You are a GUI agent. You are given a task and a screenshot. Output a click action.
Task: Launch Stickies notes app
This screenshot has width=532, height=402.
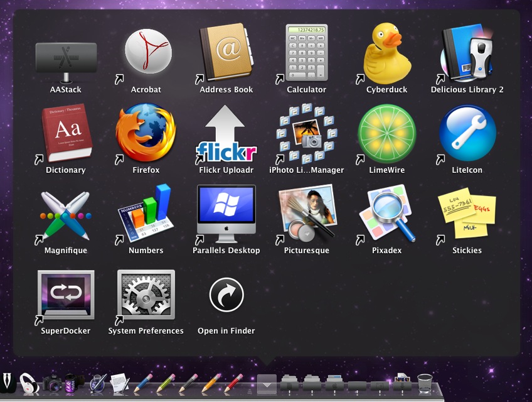[467, 214]
